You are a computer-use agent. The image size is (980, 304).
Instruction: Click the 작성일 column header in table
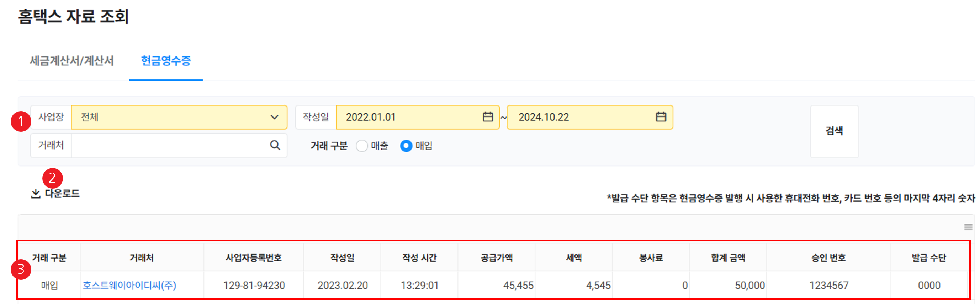pyautogui.click(x=343, y=257)
